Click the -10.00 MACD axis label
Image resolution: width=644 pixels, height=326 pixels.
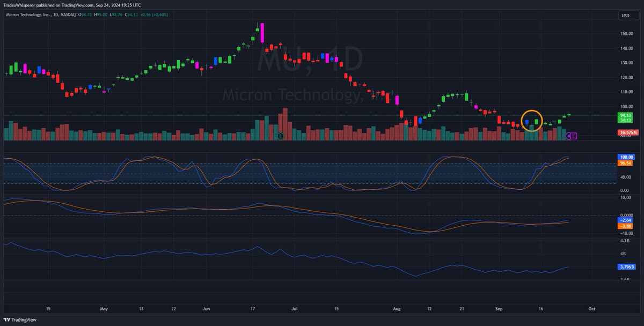point(626,233)
